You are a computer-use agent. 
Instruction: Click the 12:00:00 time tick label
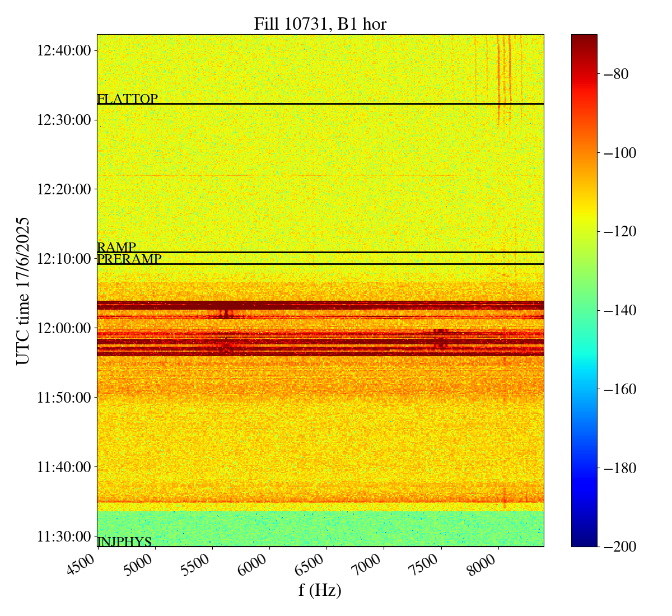64,328
